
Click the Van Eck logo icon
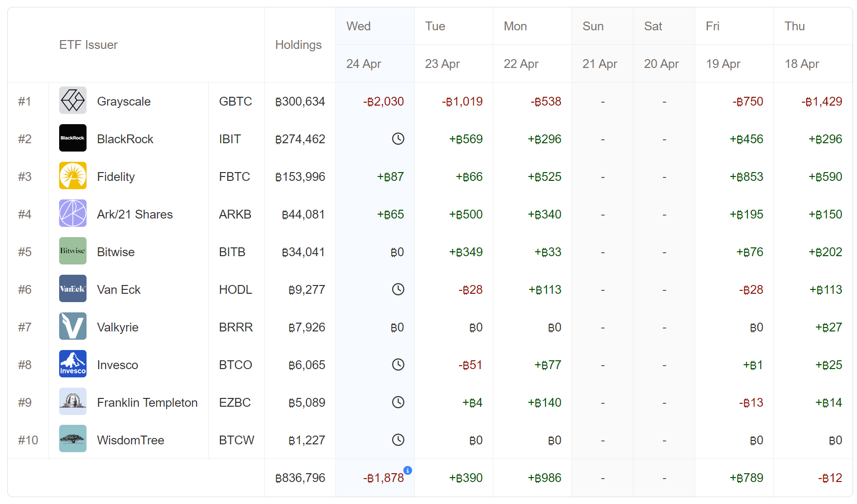click(x=72, y=288)
